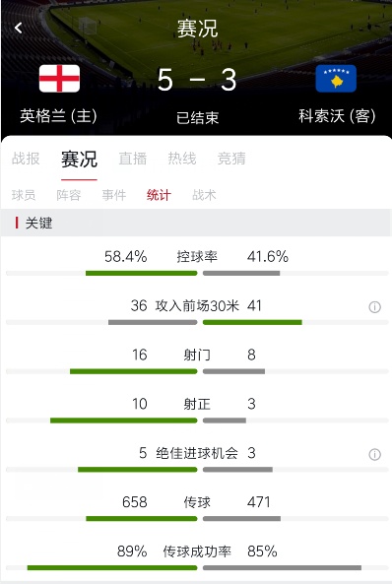Tap the 科索沃 (客) team name
Image resolution: width=392 pixels, height=584 pixels.
[x=337, y=116]
